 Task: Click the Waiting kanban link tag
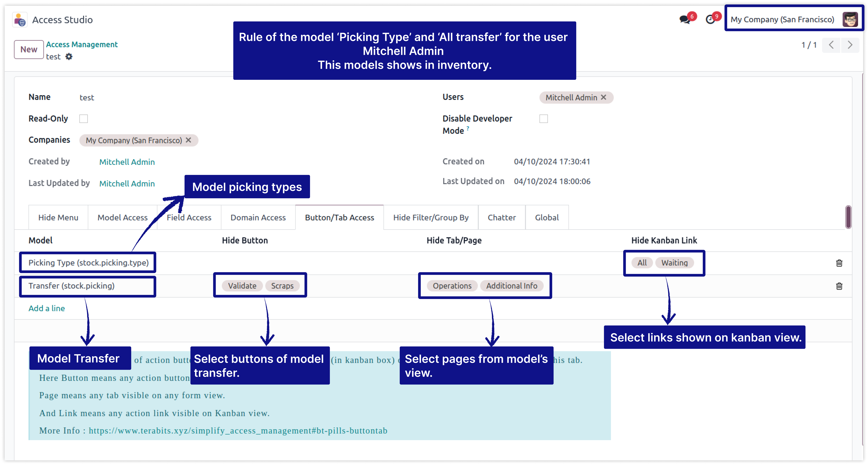[x=675, y=263]
